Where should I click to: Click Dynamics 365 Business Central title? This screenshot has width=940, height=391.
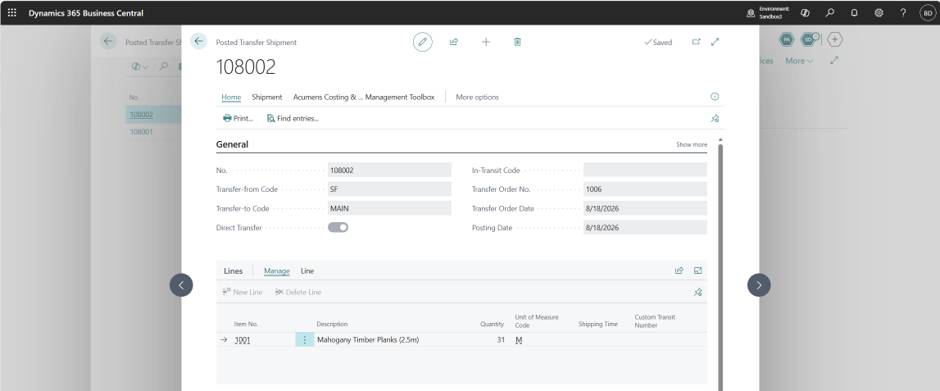coord(86,13)
